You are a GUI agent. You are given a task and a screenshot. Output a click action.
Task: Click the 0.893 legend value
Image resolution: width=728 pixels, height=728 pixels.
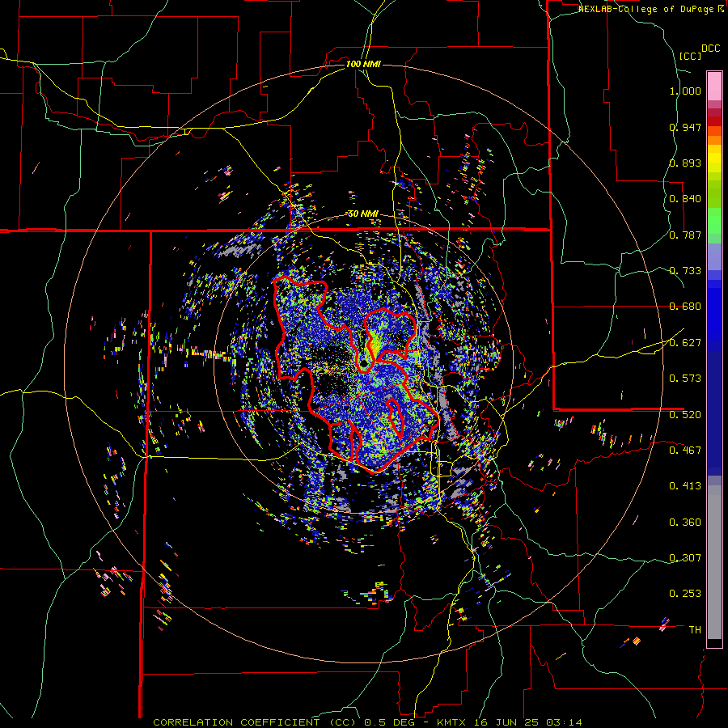[685, 163]
